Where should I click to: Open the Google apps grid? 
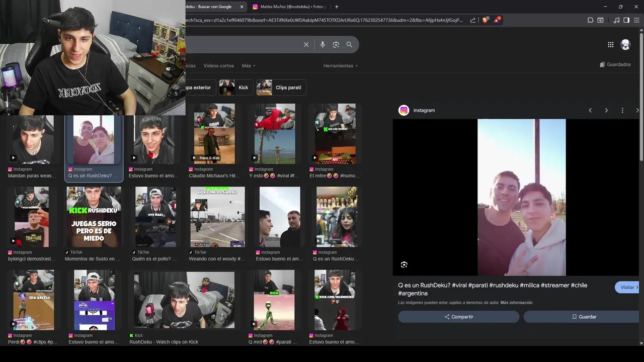tap(610, 45)
